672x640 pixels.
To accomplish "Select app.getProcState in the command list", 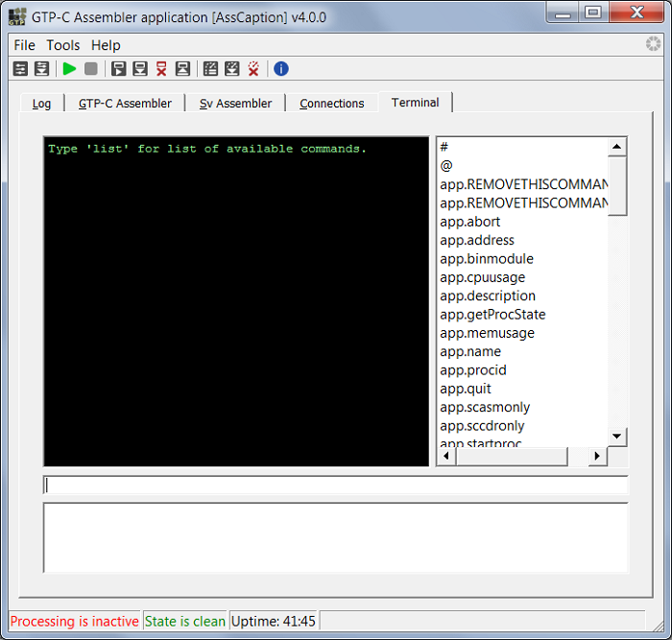I will click(x=524, y=315).
